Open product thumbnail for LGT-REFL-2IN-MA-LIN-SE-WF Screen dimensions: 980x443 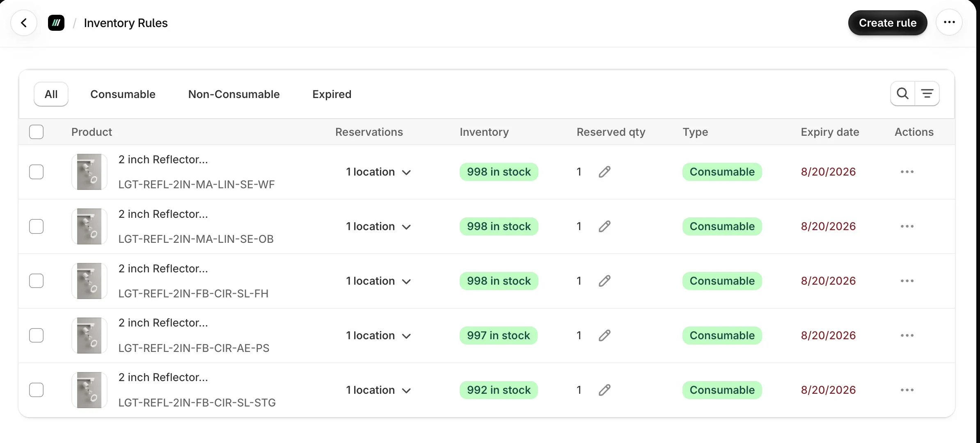[x=89, y=172]
